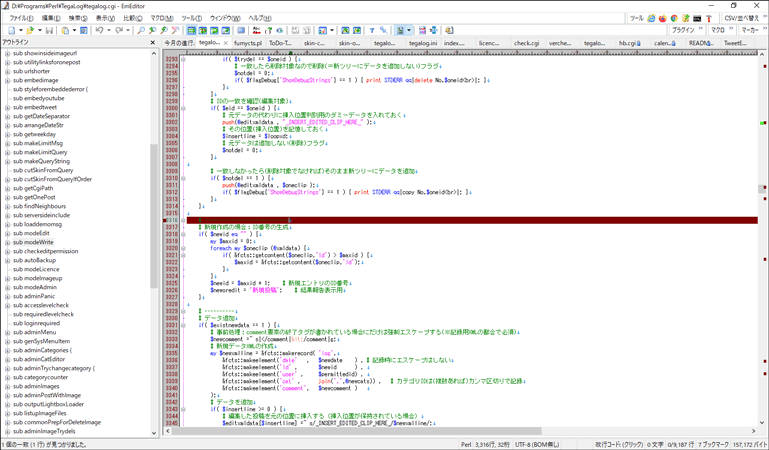Close the outline panel with its X
769x450 pixels.
(153, 43)
